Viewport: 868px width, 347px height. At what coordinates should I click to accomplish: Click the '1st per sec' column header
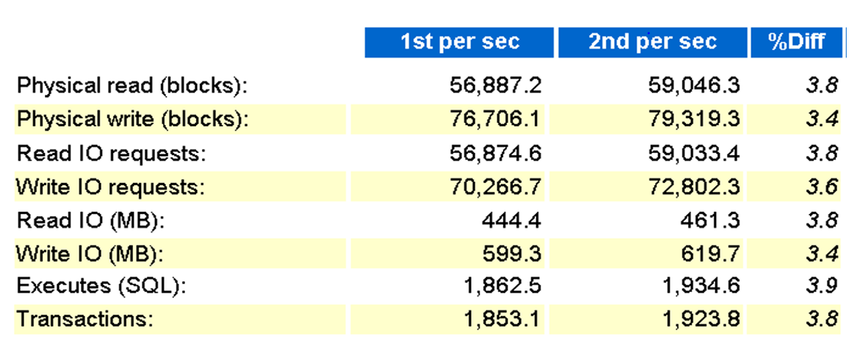(x=460, y=42)
